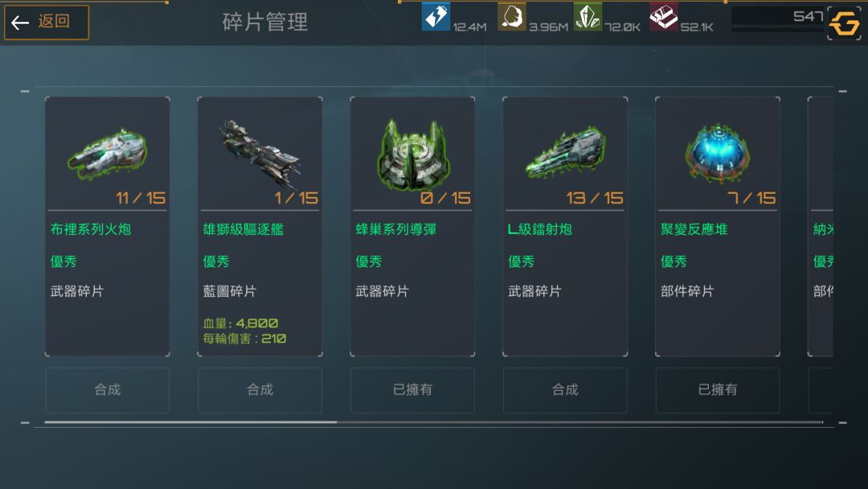868x489 pixels.
Task: Tap the green crystal resource icon
Action: (588, 16)
